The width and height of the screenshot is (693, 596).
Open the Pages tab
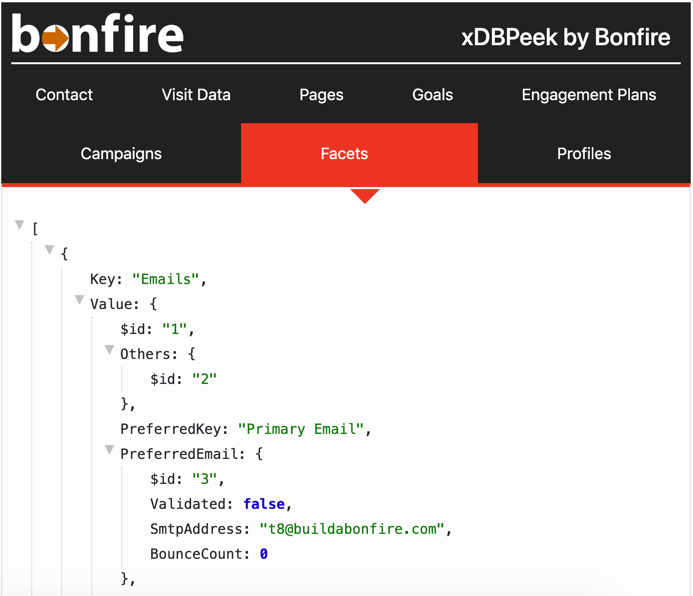(x=321, y=95)
